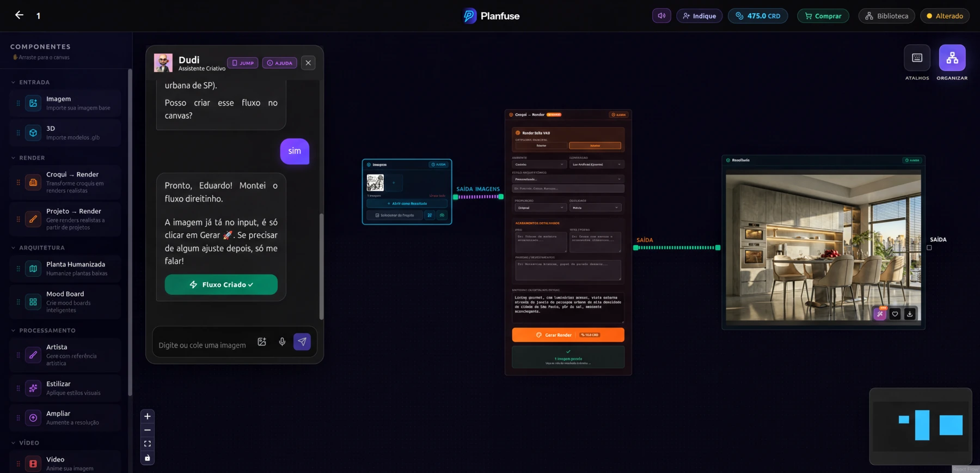Attach an image in Dudi chat
The height and width of the screenshot is (473, 980).
pyautogui.click(x=262, y=342)
